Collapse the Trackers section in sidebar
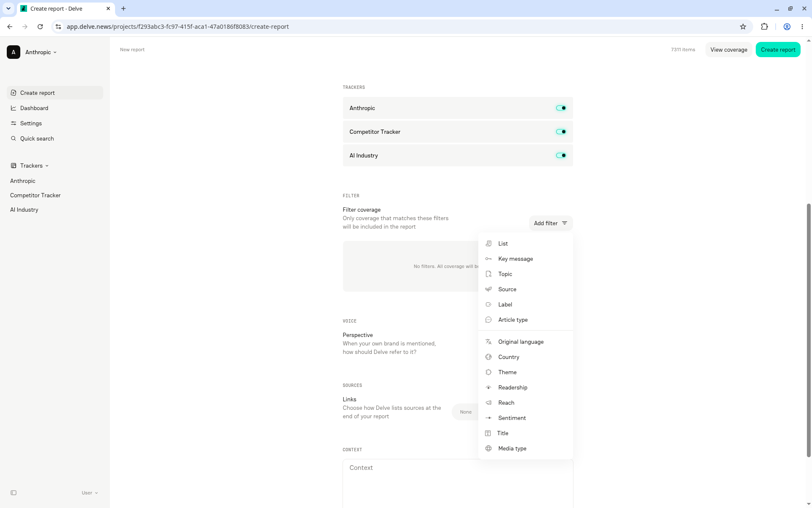 pos(30,166)
